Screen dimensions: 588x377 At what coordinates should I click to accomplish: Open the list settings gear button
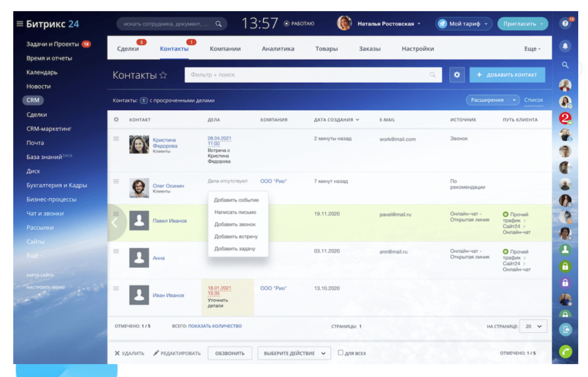(x=457, y=75)
